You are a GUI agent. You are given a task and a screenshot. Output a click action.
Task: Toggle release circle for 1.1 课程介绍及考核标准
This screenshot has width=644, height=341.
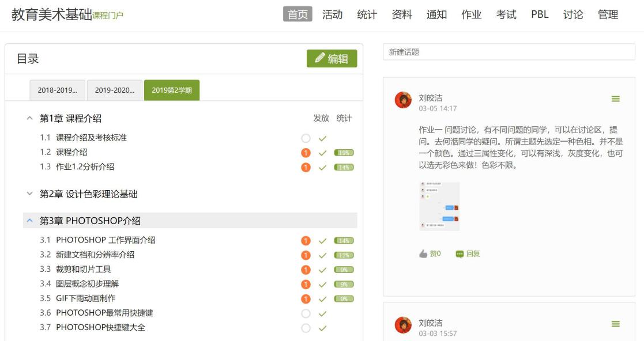click(x=306, y=138)
